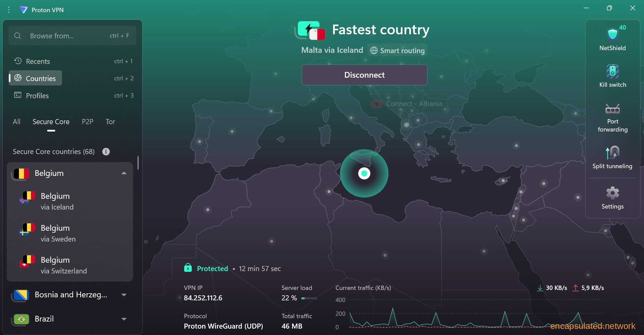Click the Disconnect button
This screenshot has width=644, height=335.
pyautogui.click(x=364, y=75)
